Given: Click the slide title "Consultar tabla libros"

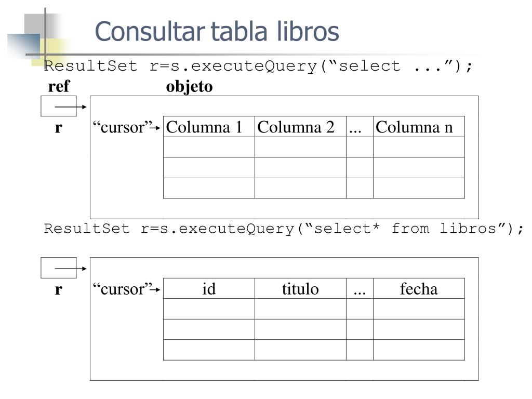Looking at the screenshot, I should coord(217,31).
